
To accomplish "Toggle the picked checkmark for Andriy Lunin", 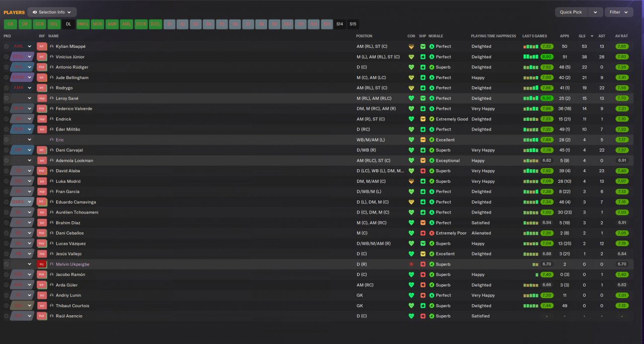I will tap(6, 295).
